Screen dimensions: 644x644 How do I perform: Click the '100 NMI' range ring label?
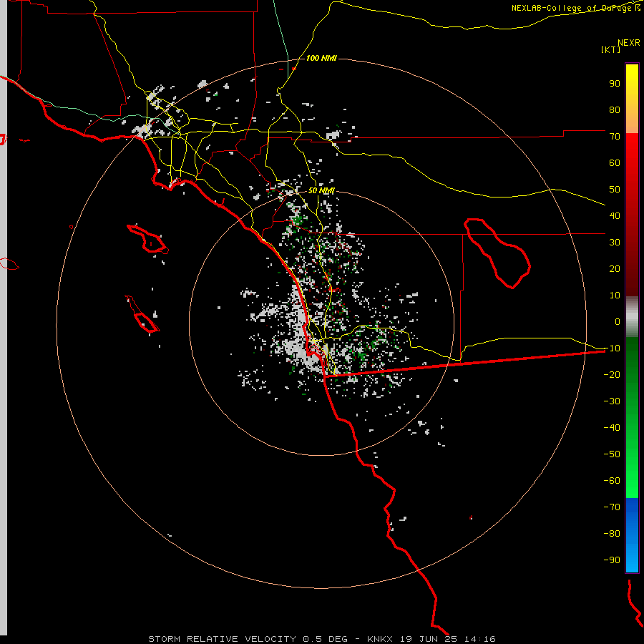click(x=321, y=58)
